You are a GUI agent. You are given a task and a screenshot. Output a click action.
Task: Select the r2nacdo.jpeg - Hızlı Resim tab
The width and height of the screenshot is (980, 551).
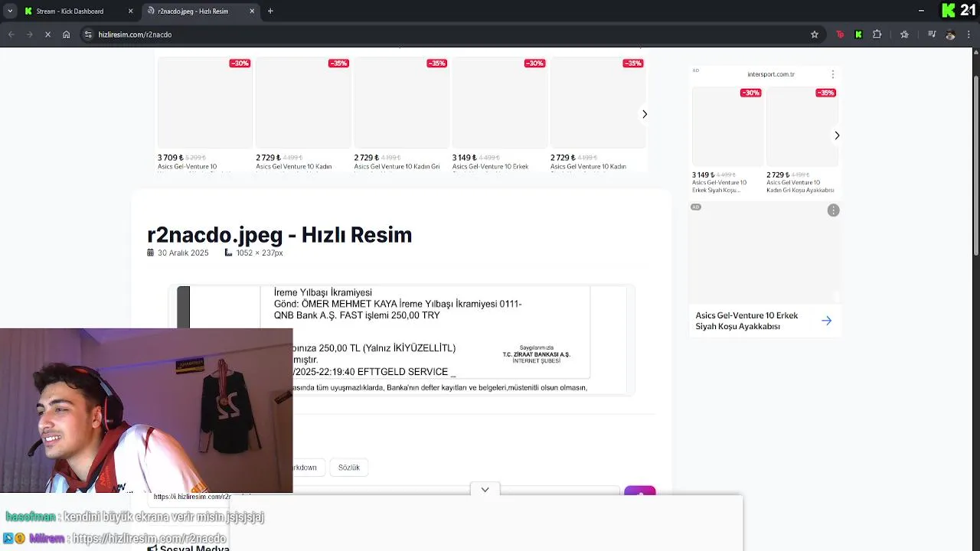pyautogui.click(x=193, y=11)
